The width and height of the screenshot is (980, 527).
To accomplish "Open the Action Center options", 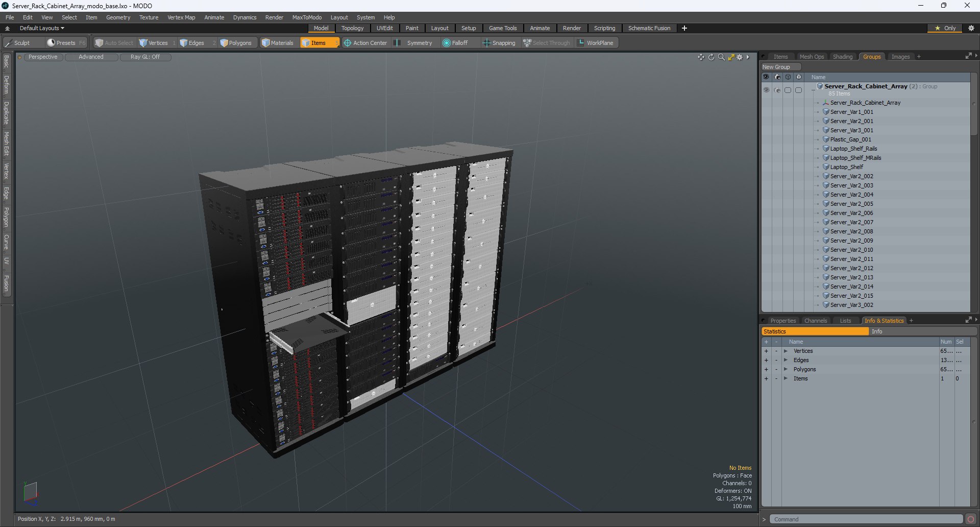I will (365, 43).
